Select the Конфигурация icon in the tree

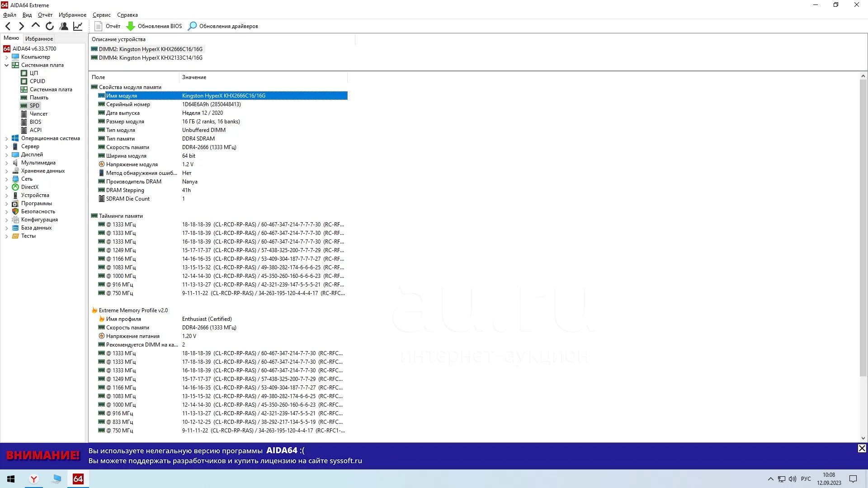coord(15,220)
